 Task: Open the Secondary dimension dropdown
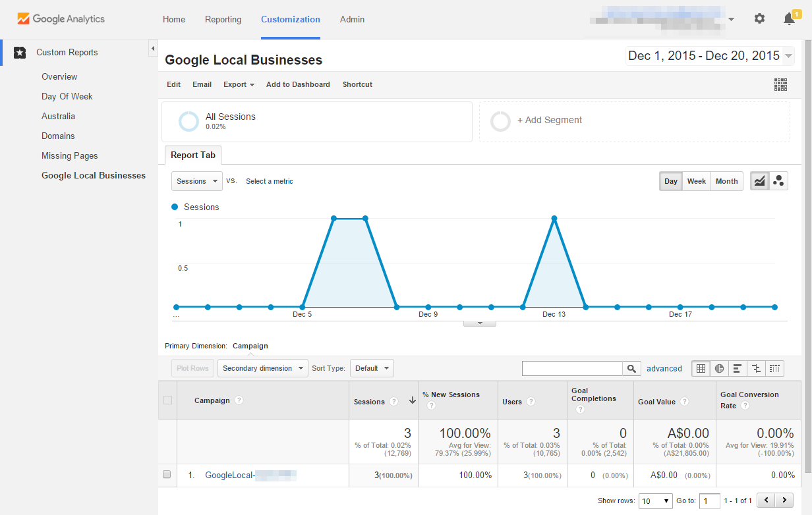(x=263, y=368)
